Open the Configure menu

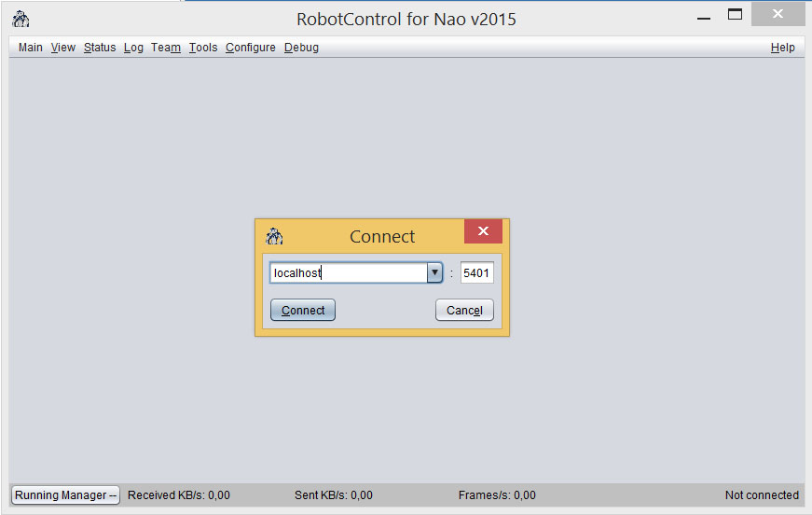pyautogui.click(x=251, y=48)
